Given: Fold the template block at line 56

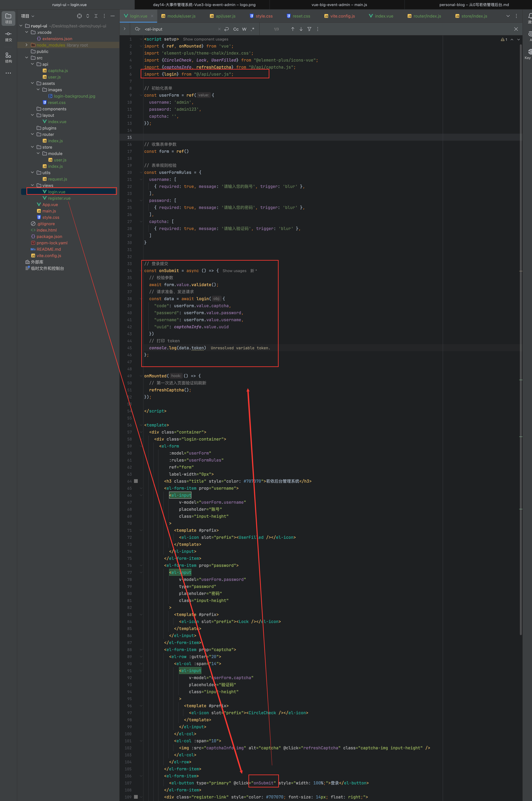Looking at the screenshot, I should [141, 425].
